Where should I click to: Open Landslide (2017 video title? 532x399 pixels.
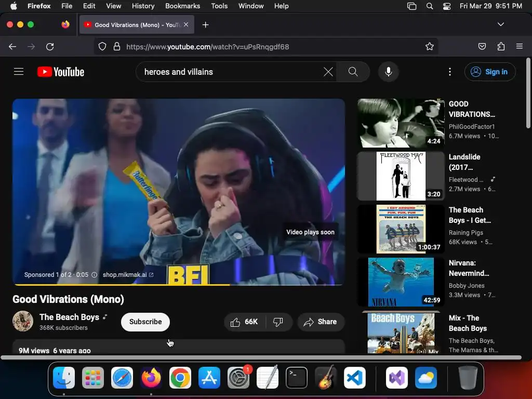point(464,162)
